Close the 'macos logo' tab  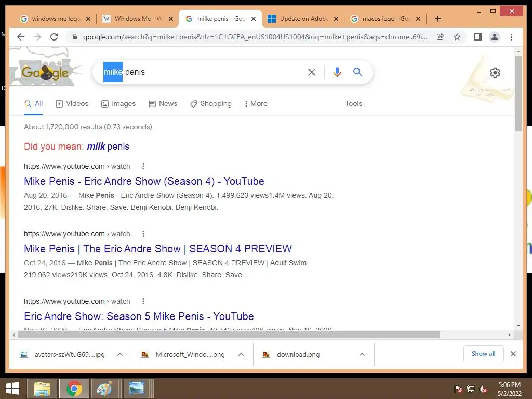[x=418, y=19]
